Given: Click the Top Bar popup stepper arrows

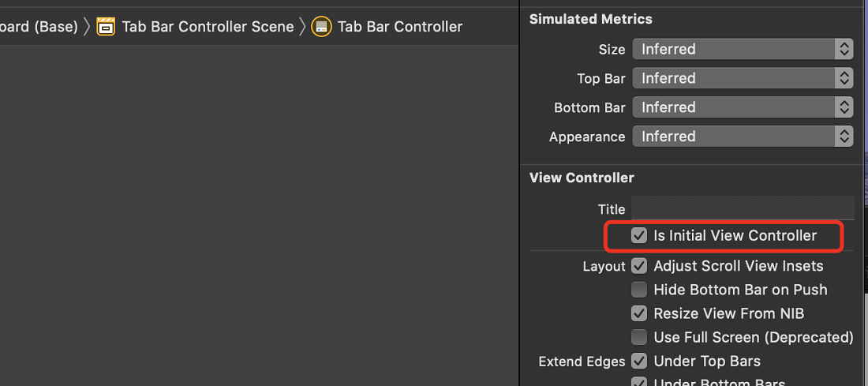Looking at the screenshot, I should coord(844,78).
